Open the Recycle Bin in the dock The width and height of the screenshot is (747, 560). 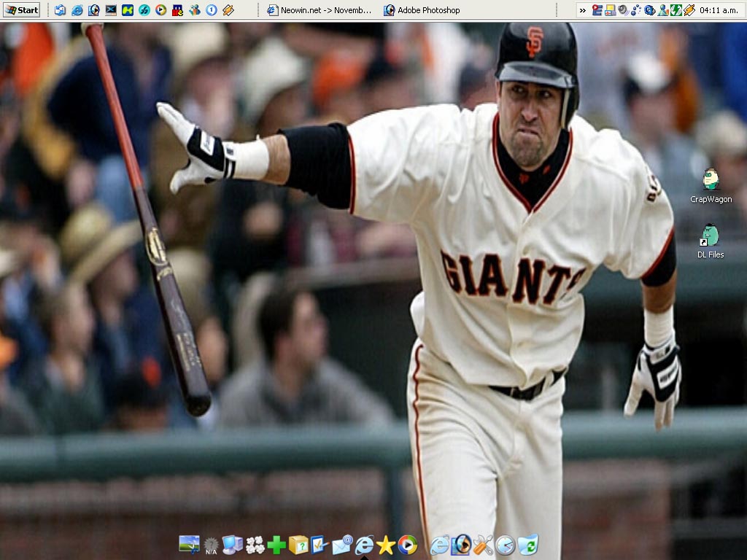(528, 545)
